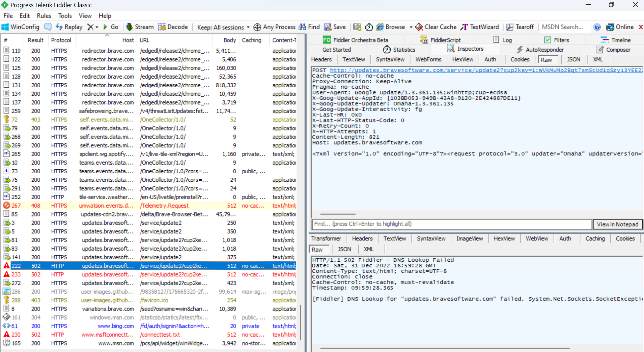Image resolution: width=644 pixels, height=352 pixels.
Task: Open the Keep: All sessions dropdown
Action: [222, 27]
